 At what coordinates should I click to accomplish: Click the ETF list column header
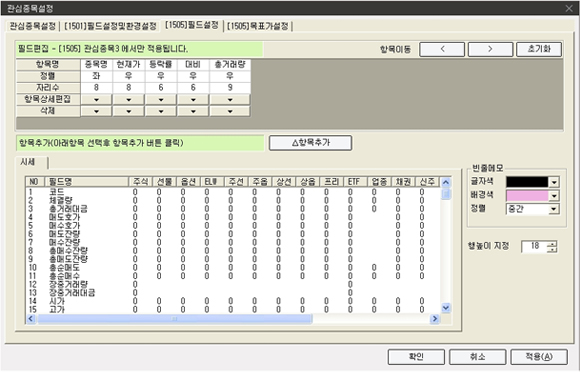(354, 182)
